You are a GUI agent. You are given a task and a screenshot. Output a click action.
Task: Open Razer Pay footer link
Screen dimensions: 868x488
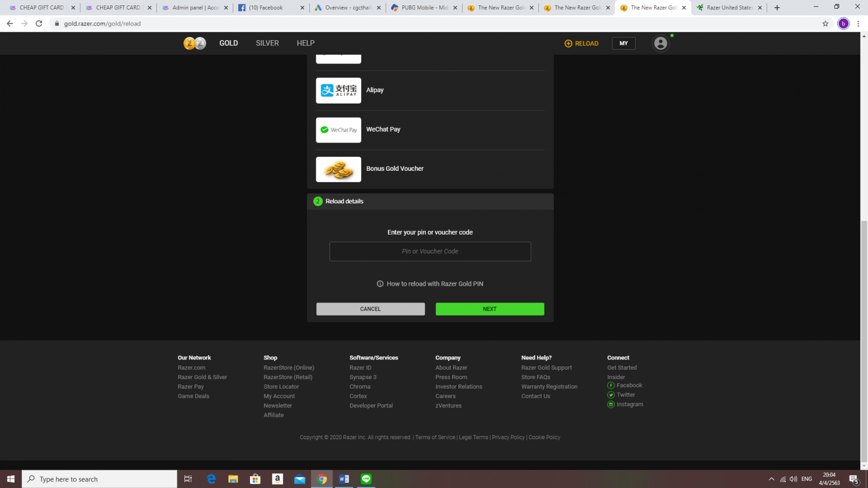(x=190, y=387)
